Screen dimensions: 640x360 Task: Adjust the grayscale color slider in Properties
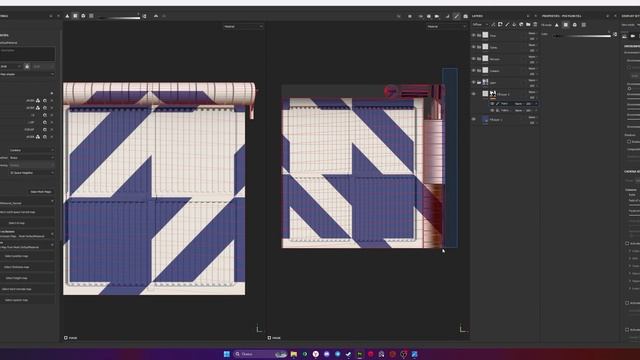582,36
